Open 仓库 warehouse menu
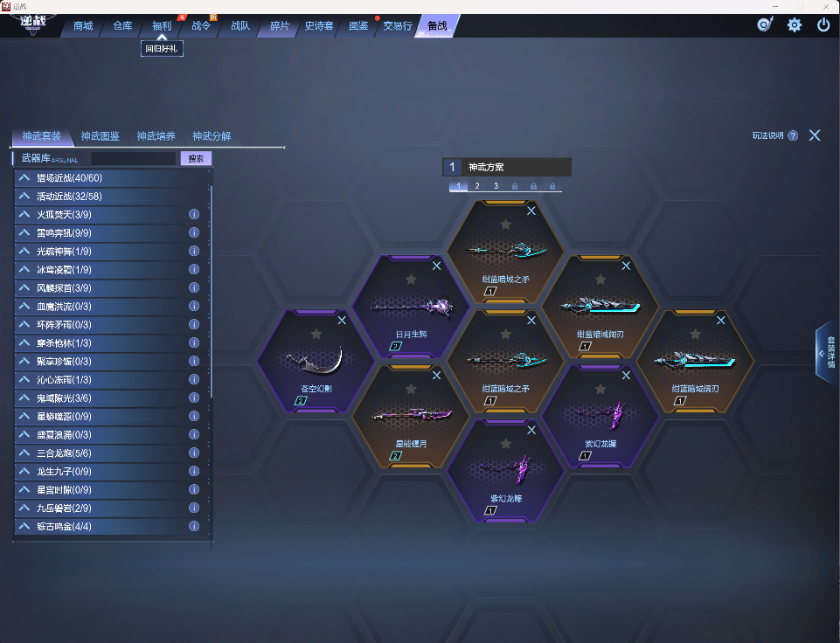 pos(122,25)
